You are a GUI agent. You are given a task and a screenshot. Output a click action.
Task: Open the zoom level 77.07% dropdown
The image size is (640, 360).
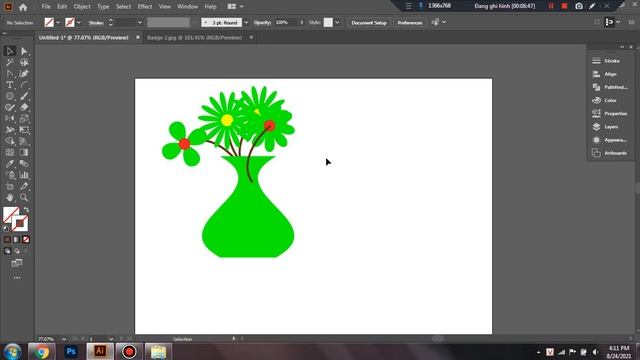(x=64, y=339)
